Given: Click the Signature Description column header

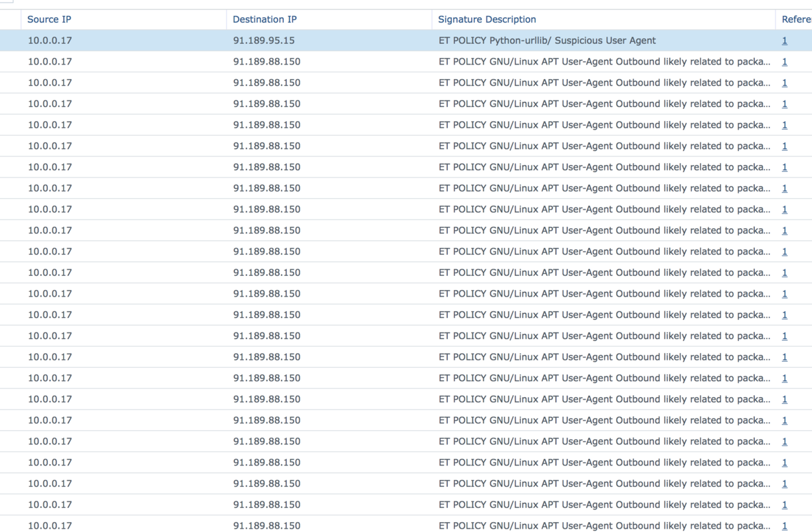Looking at the screenshot, I should click(487, 19).
